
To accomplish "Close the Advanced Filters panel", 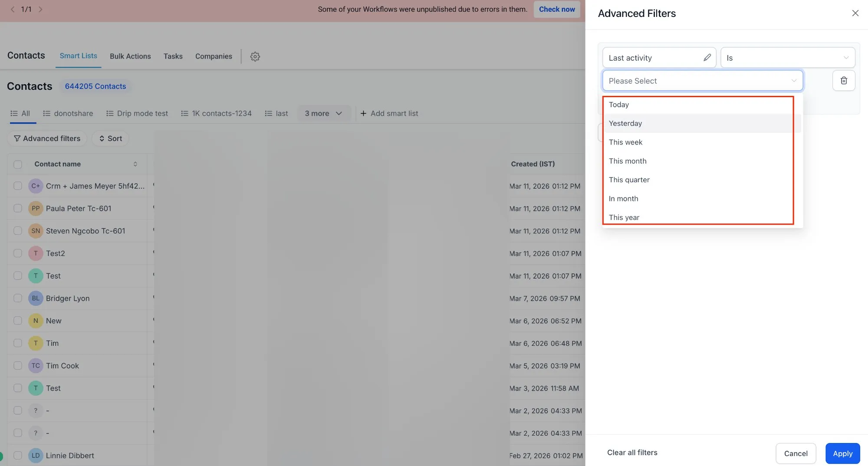I will point(855,13).
